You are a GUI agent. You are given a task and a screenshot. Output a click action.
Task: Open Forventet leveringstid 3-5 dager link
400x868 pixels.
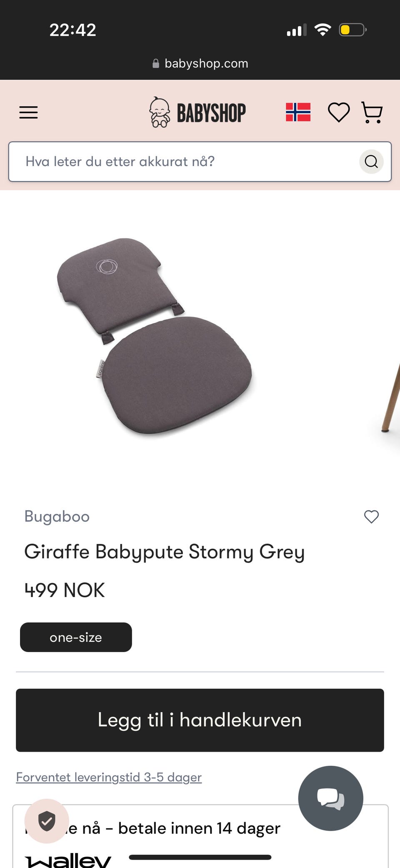[109, 777]
